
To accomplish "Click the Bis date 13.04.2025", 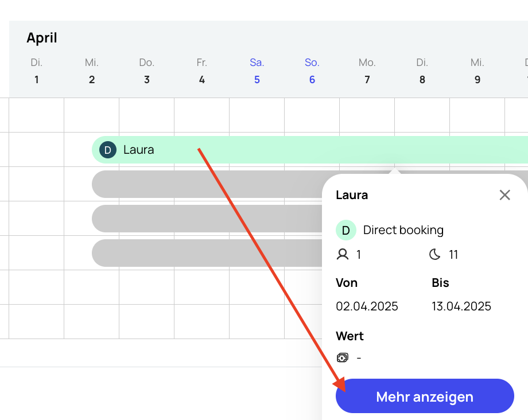I will (x=461, y=306).
